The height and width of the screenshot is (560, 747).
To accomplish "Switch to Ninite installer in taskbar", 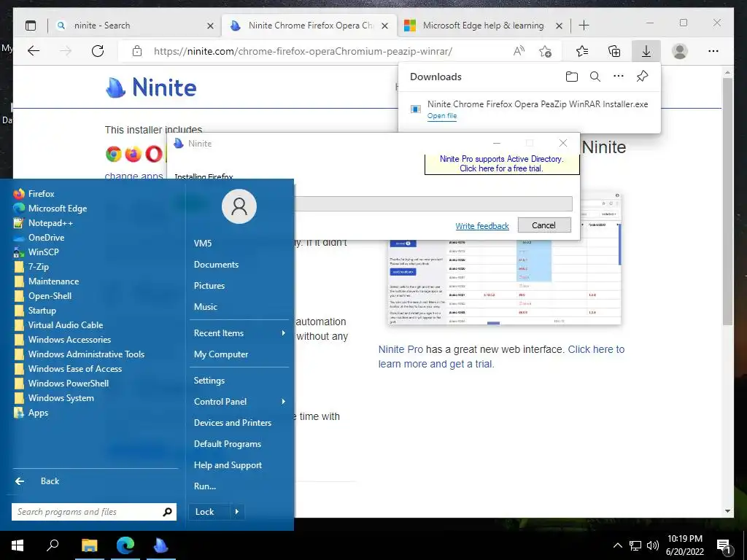I will [x=161, y=545].
